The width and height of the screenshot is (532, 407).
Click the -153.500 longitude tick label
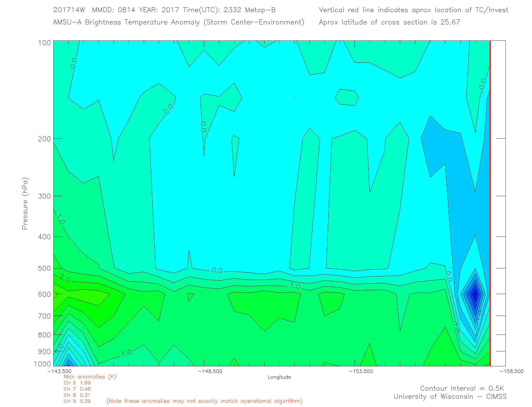coord(361,371)
